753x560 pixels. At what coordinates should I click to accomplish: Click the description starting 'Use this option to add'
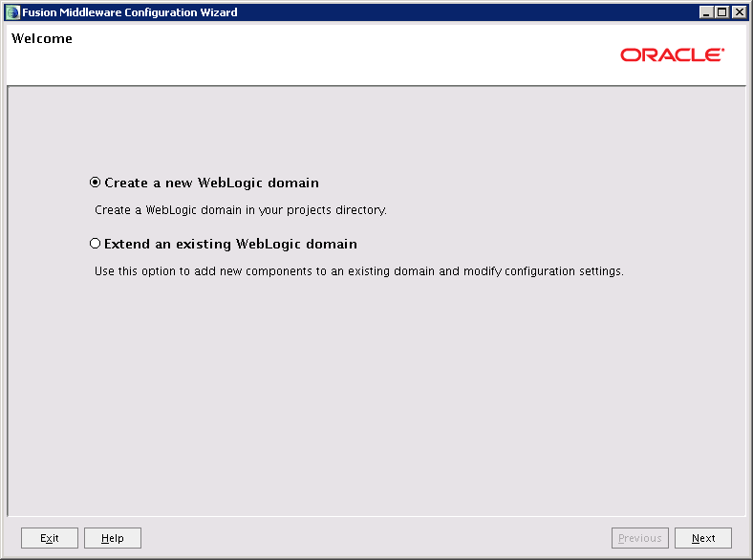pos(358,271)
